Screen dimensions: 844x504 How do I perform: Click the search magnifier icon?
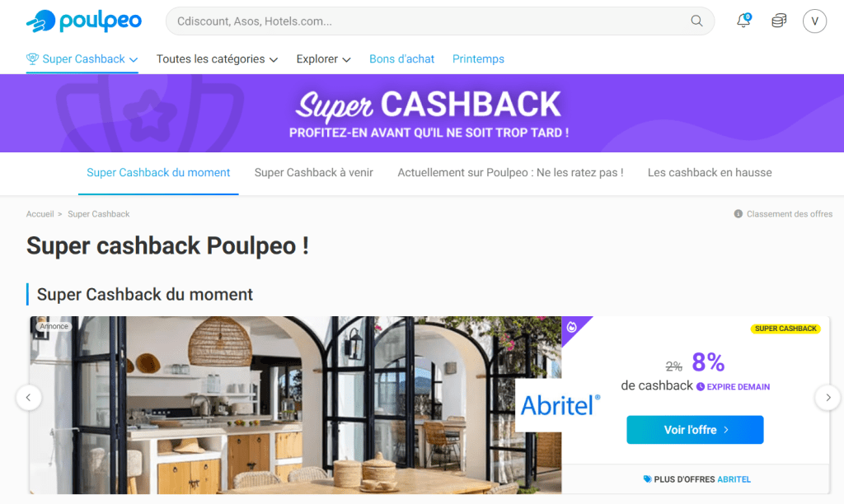coord(696,21)
